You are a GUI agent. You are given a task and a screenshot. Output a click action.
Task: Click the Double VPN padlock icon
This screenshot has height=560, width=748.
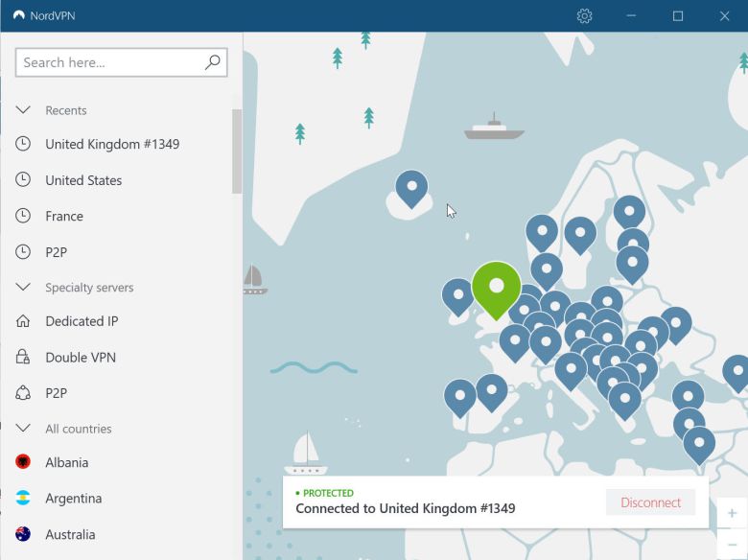click(x=23, y=358)
